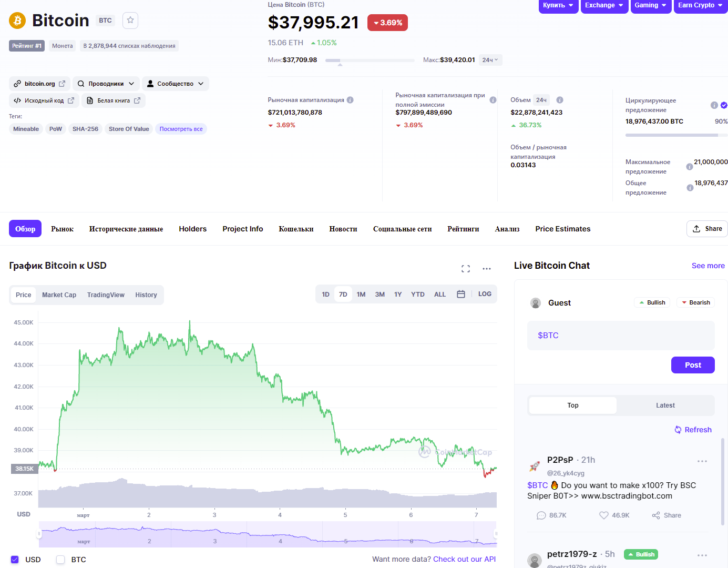The height and width of the screenshot is (568, 728).
Task: Open chart options three-dot menu
Action: coord(487,269)
